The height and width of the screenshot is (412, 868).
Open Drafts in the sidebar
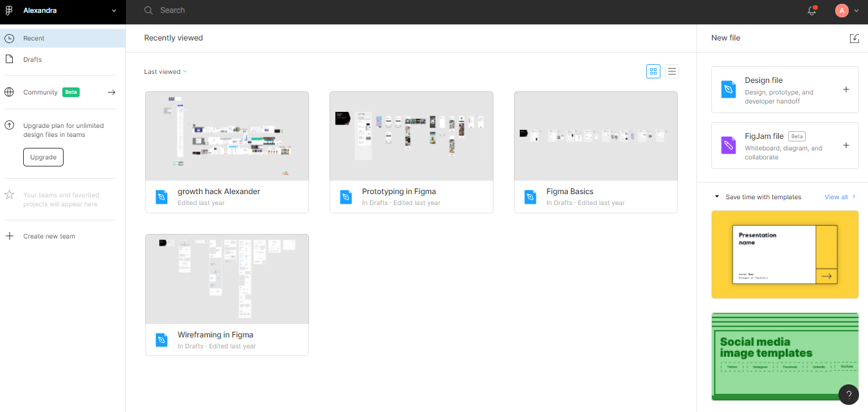(x=62, y=59)
